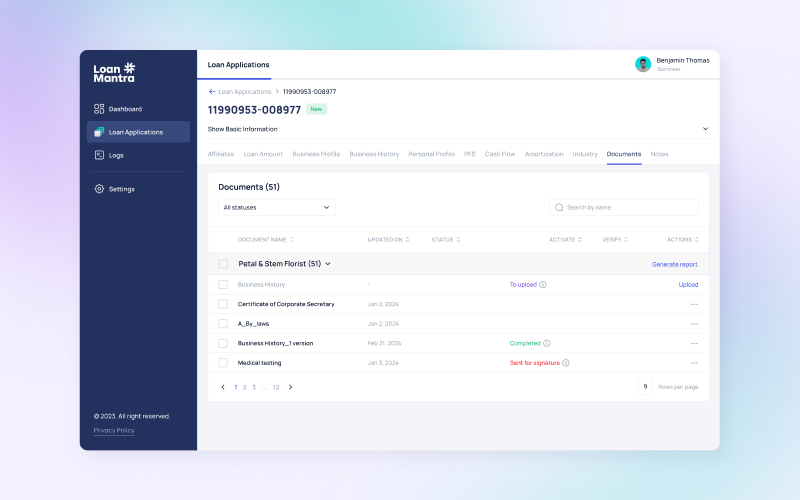Check Certificate of Corporate Secretary checkbox
This screenshot has width=800, height=500.
[223, 304]
